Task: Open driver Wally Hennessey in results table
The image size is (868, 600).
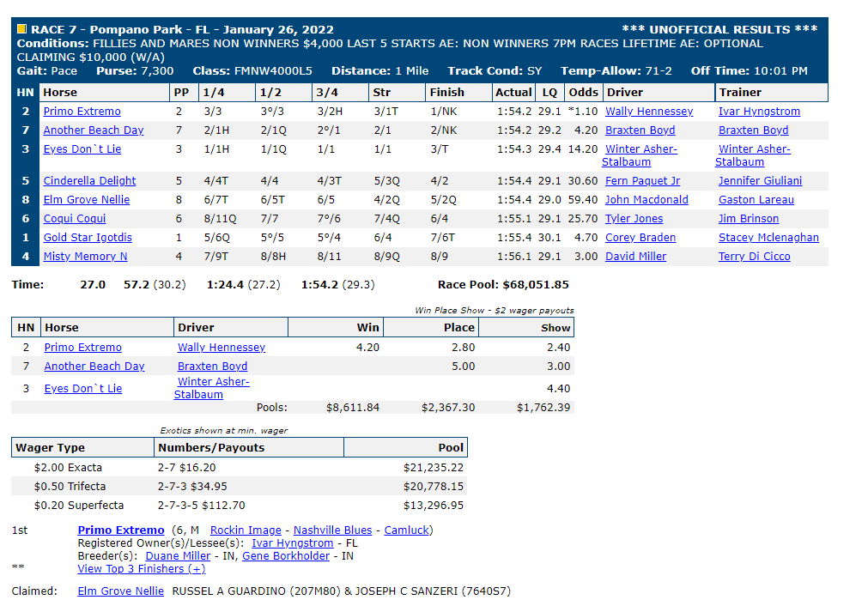Action: point(649,112)
